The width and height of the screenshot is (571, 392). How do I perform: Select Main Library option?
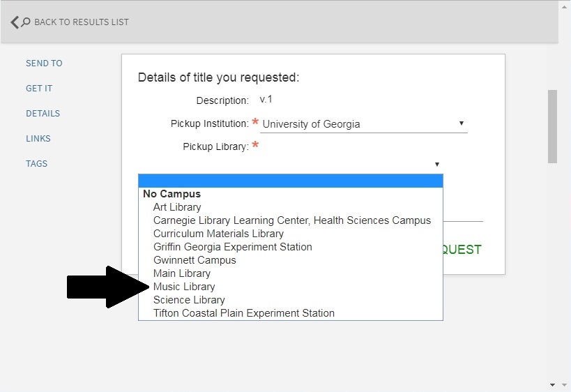click(x=181, y=273)
